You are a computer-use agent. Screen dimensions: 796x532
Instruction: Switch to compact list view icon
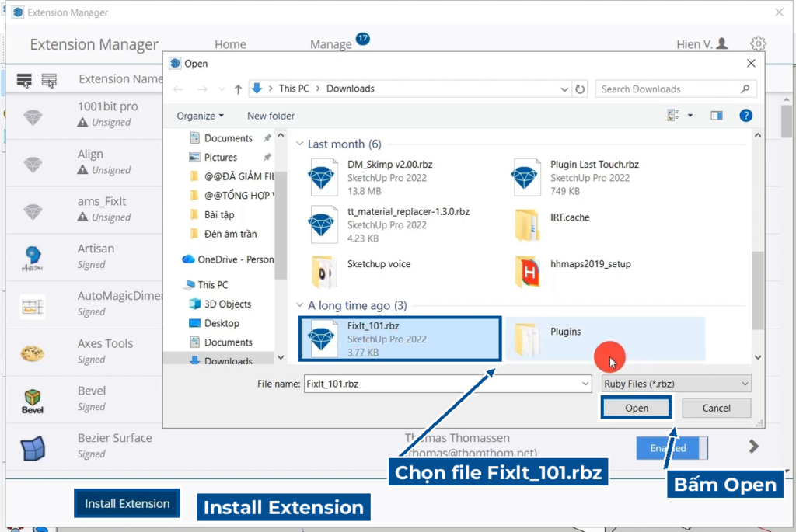49,80
